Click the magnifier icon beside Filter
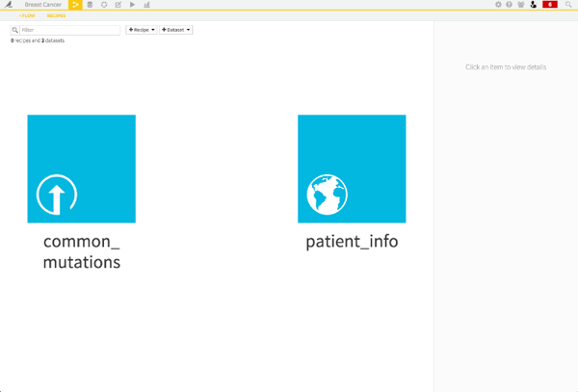This screenshot has height=392, width=578. click(14, 30)
